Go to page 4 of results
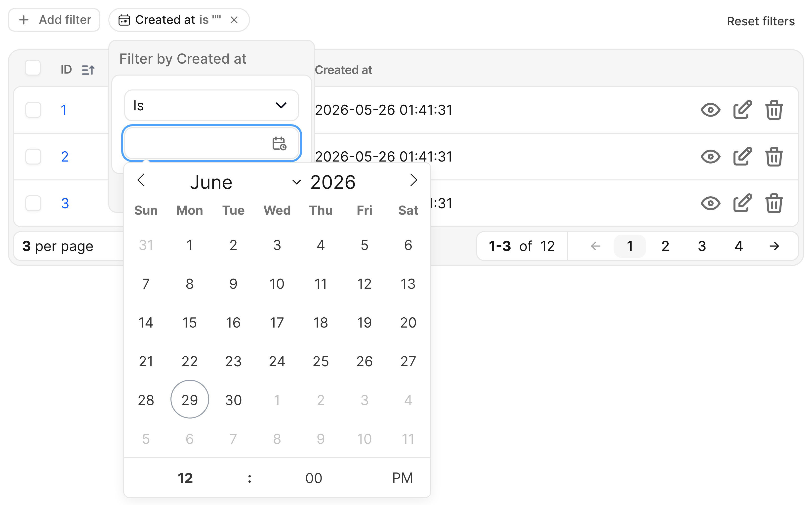Image resolution: width=812 pixels, height=505 pixels. pos(738,246)
